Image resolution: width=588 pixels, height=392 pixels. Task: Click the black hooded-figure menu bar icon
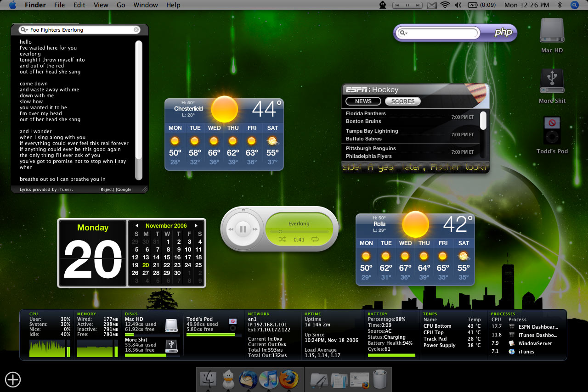click(x=382, y=5)
